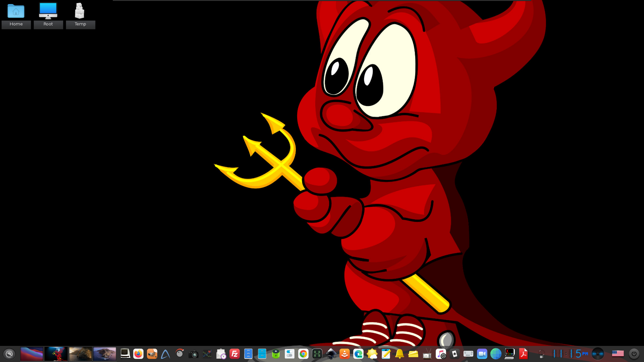Open the main application menu launcher
The image size is (644, 362).
(9, 354)
